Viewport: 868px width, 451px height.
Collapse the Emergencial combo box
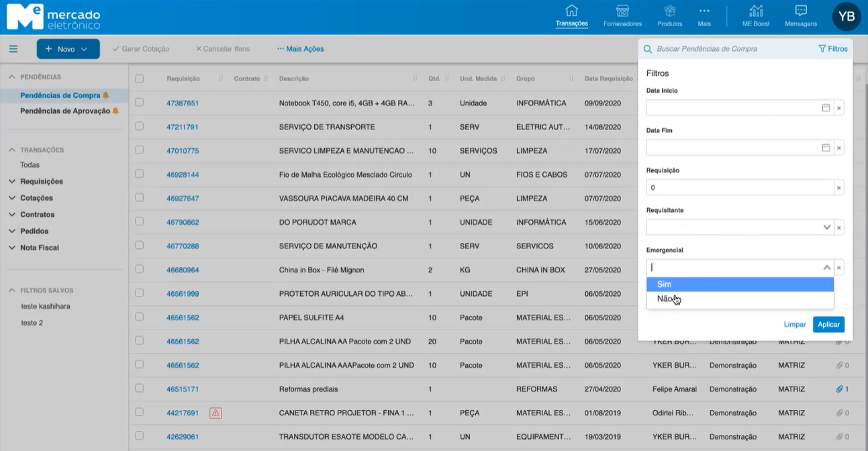(827, 268)
